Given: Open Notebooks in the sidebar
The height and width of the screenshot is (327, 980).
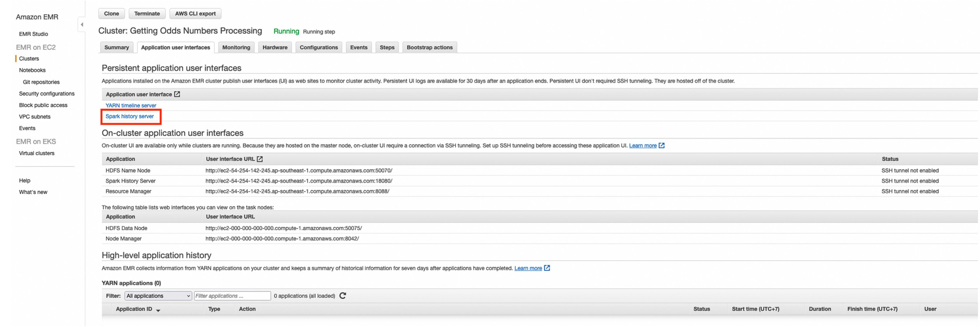Looking at the screenshot, I should pos(32,70).
